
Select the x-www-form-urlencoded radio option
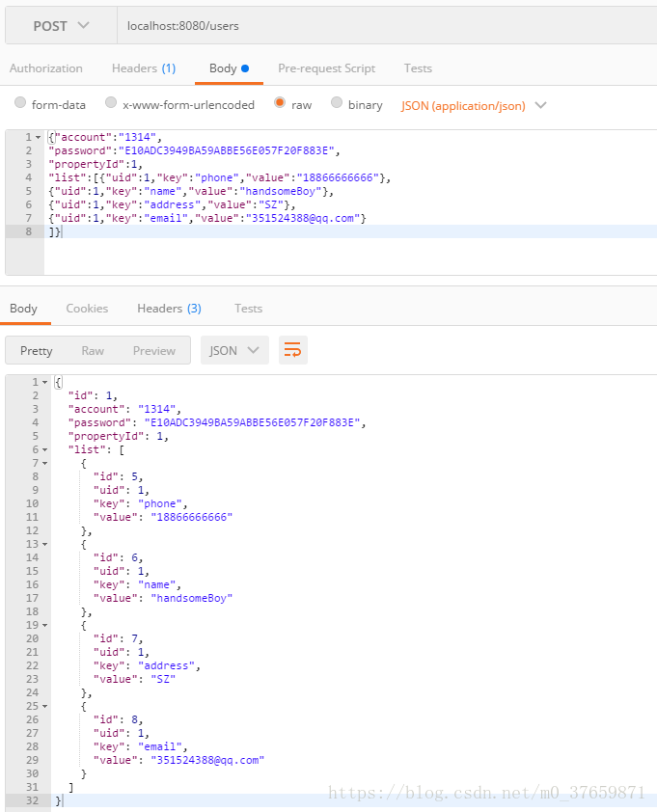111,102
